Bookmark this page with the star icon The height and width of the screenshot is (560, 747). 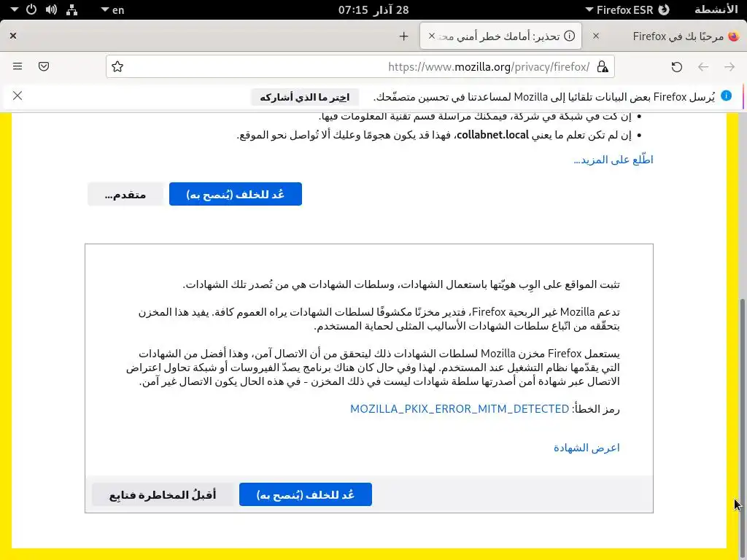click(x=117, y=66)
